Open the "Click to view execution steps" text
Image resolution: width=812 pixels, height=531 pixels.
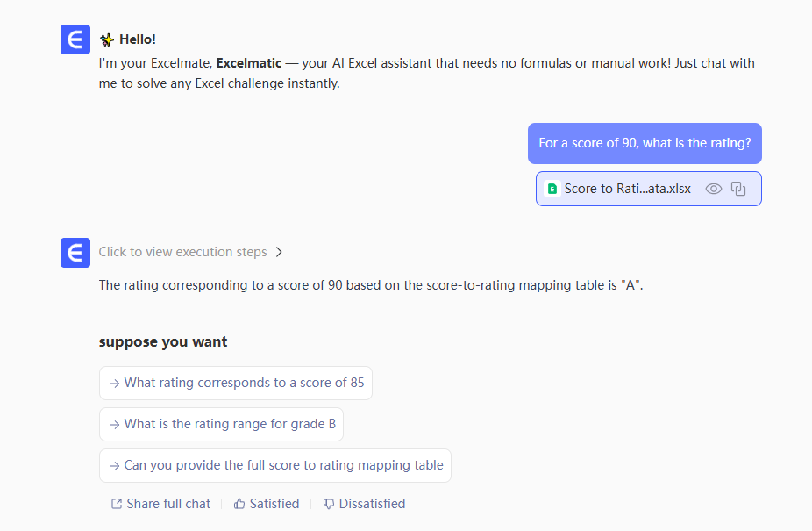tap(182, 252)
